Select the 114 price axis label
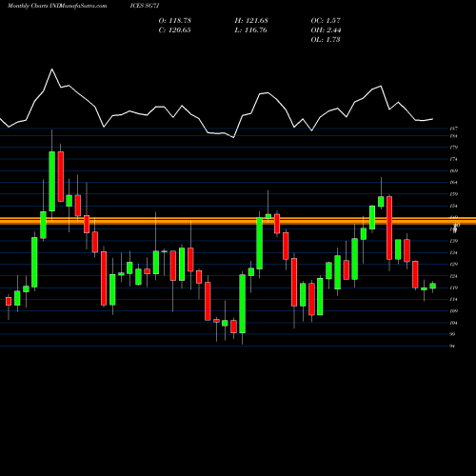 pyautogui.click(x=454, y=299)
